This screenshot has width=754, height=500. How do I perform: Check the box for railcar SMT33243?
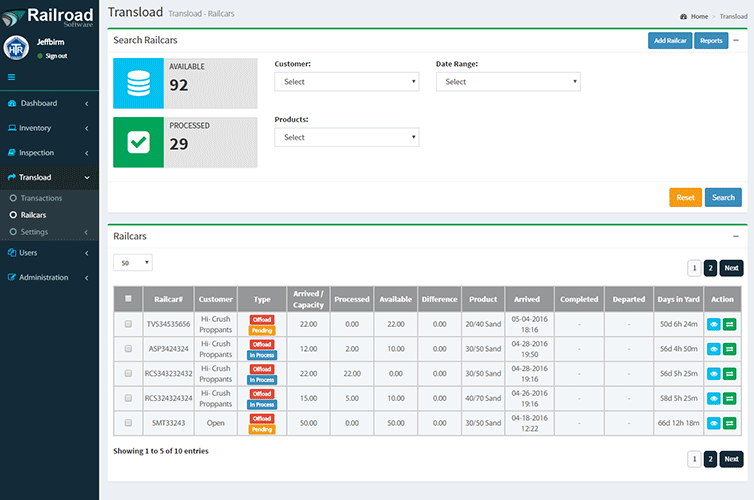click(128, 423)
